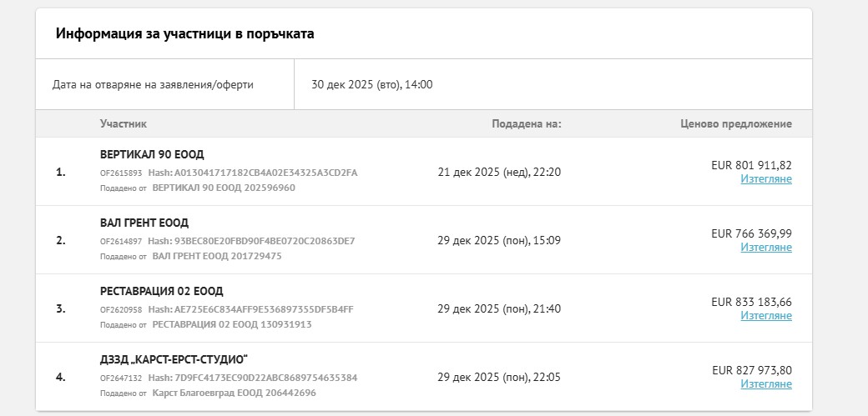Screen dimensions: 868x416
Task: Download the ВАЛ ГРЕНТ ЕООД price offer
Action: pyautogui.click(x=765, y=248)
